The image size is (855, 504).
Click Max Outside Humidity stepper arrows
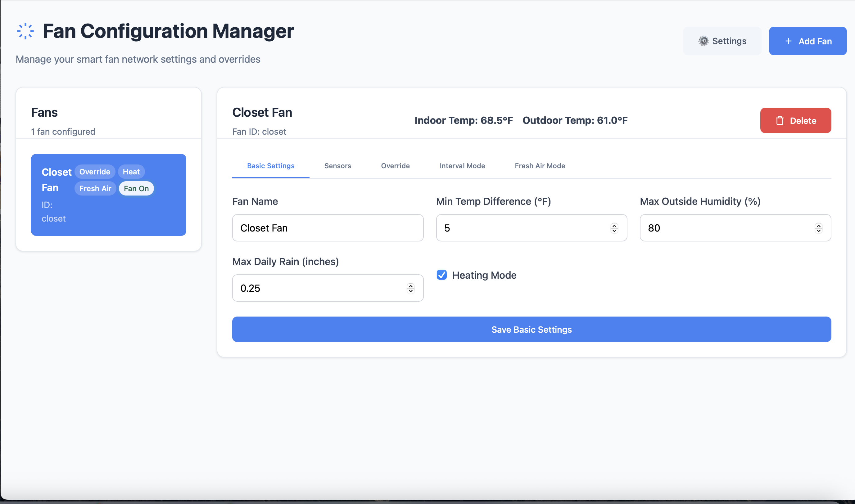(818, 228)
